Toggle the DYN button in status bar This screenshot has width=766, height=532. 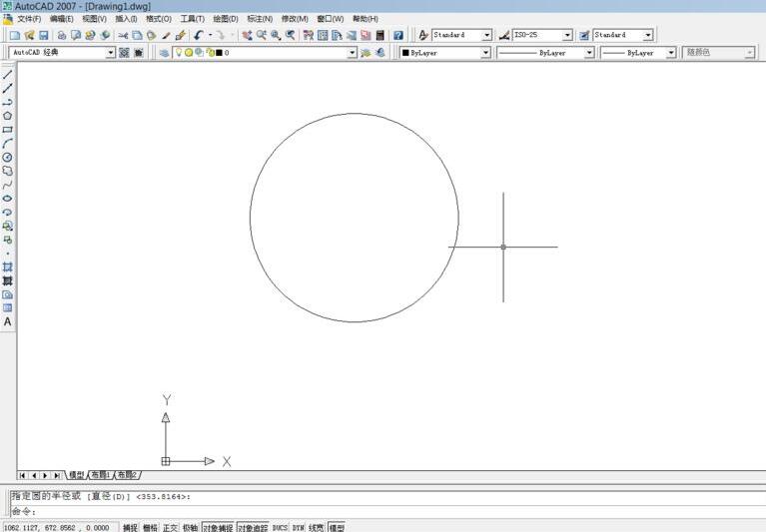pos(298,527)
